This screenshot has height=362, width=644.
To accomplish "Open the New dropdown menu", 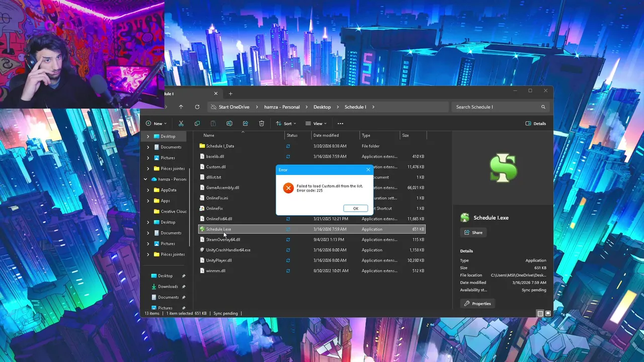I will pos(156,123).
